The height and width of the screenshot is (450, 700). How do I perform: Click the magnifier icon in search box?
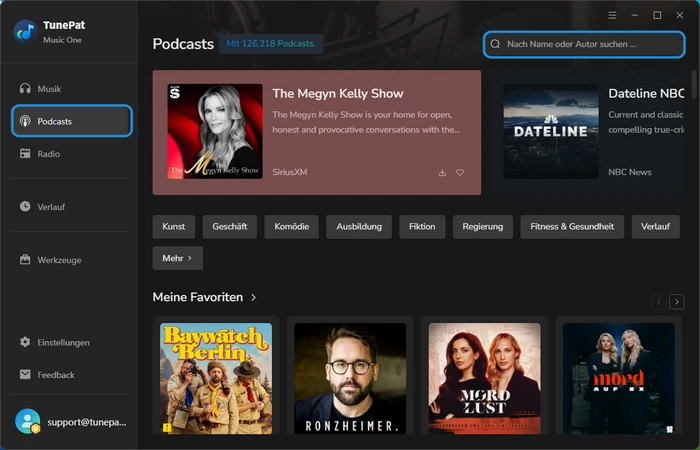pos(495,44)
